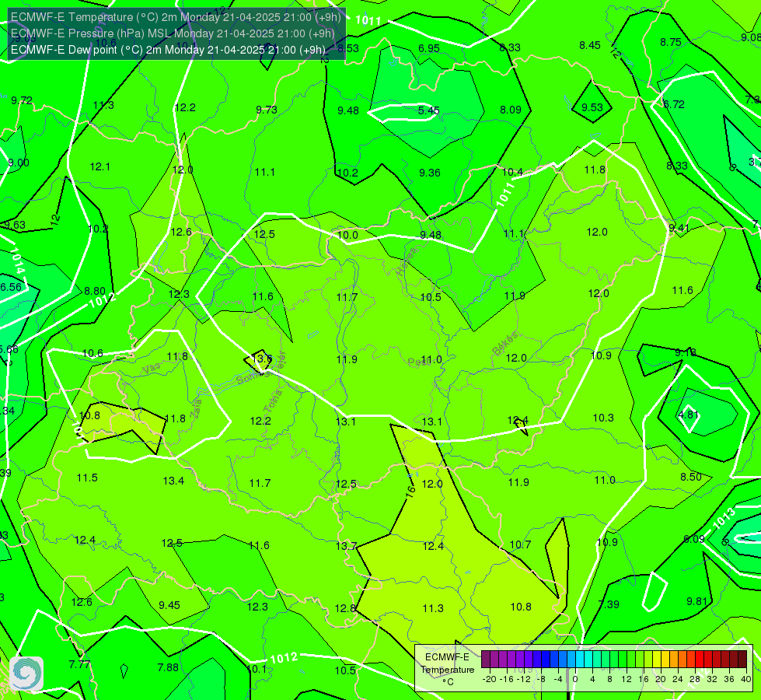This screenshot has height=700, width=761.
Task: Pick the cyan legend swatch above 0
Action: [x=579, y=660]
